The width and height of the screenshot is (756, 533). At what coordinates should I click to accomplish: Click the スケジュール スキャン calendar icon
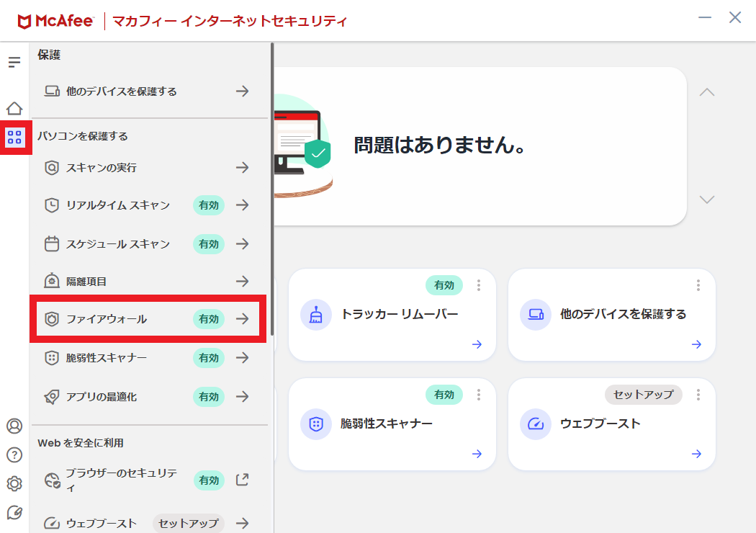pos(52,243)
